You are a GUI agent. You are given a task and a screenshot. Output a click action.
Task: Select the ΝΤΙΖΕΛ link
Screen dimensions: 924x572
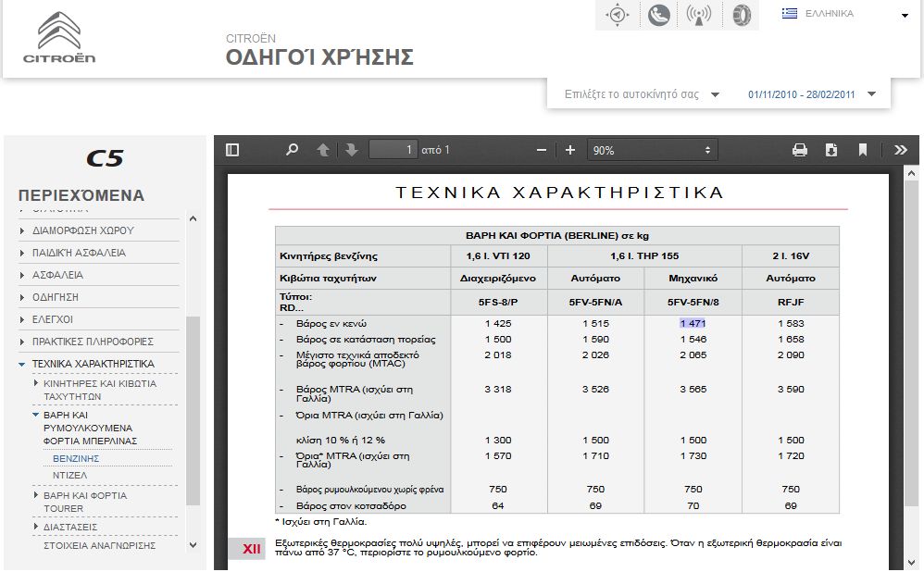[70, 475]
